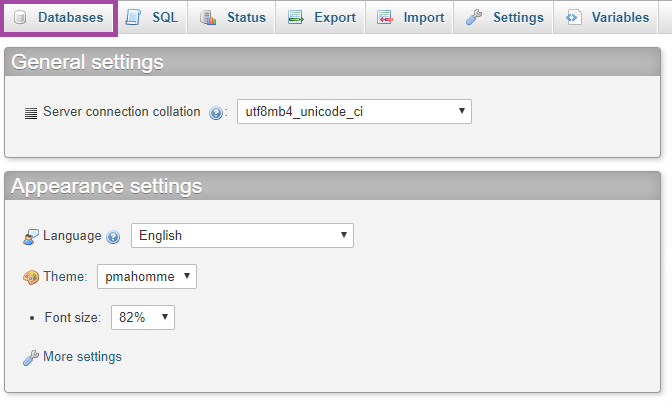
Task: Click help icon next to Server connection collation
Action: [x=217, y=113]
